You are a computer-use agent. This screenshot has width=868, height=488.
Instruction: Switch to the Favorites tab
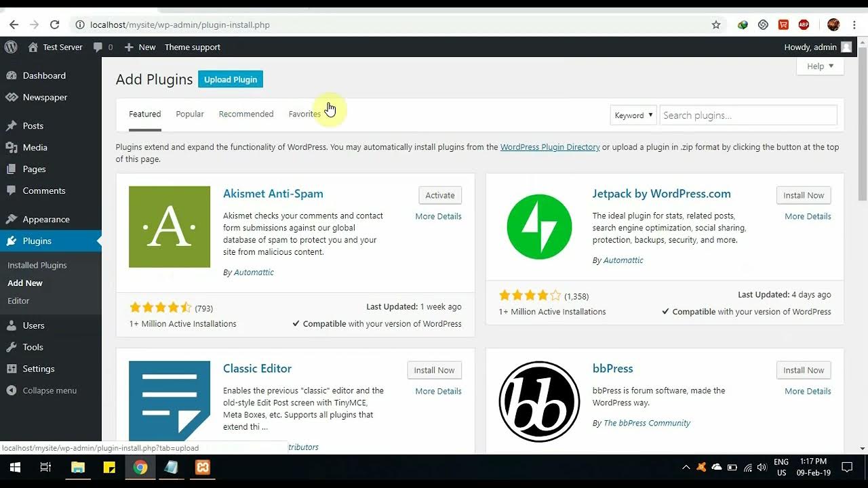[x=304, y=114]
